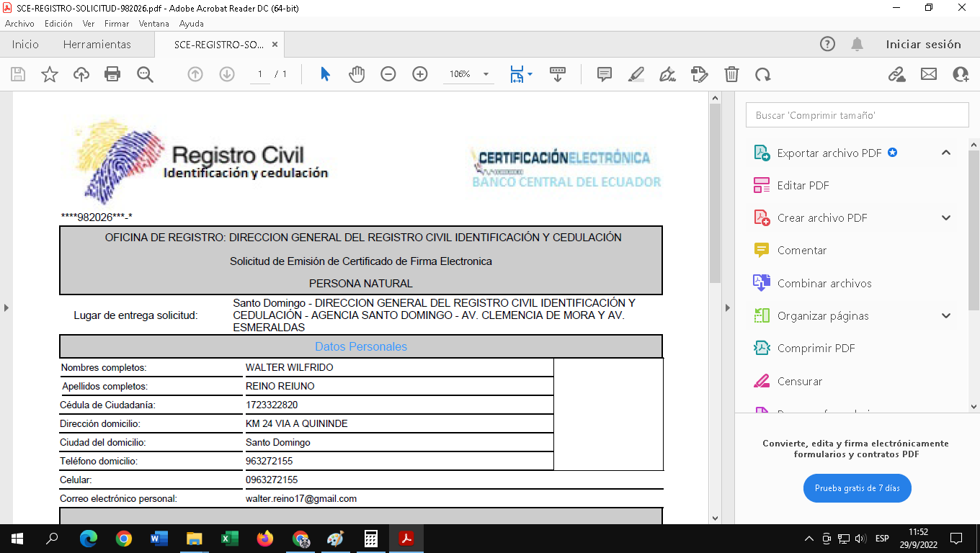The image size is (980, 553).
Task: Select the Hand pan tool
Action: pos(357,74)
